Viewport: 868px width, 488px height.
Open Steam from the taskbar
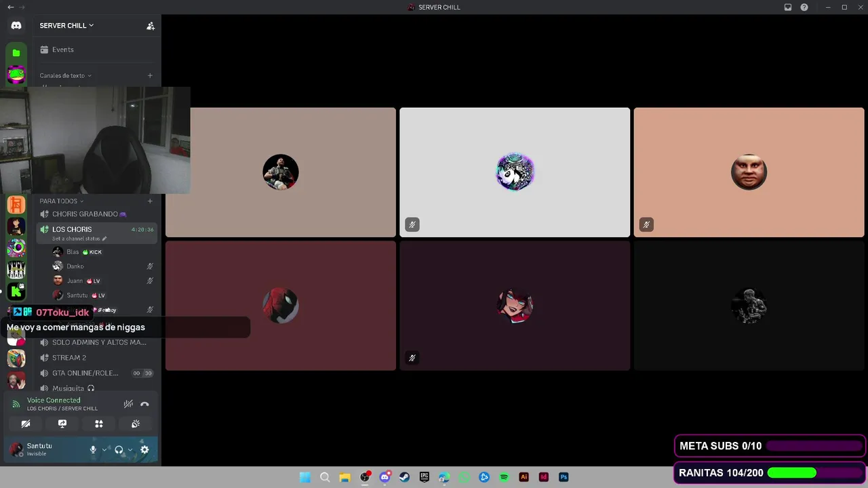(405, 477)
